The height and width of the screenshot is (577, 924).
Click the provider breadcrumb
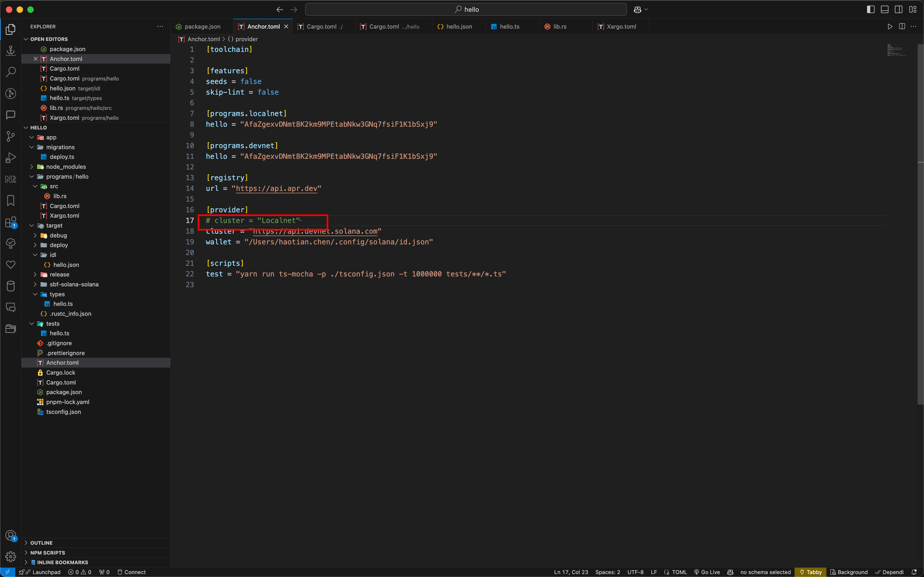pos(243,39)
